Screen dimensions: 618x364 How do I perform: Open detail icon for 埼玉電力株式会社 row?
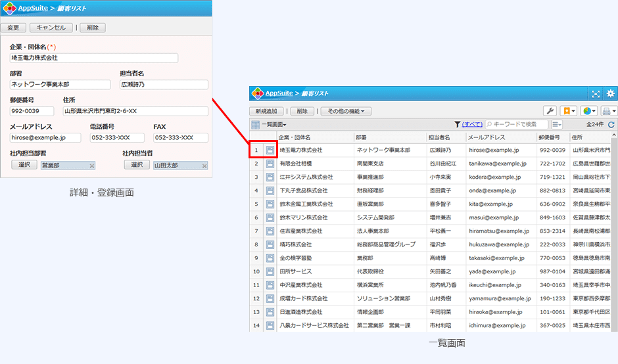pos(270,150)
